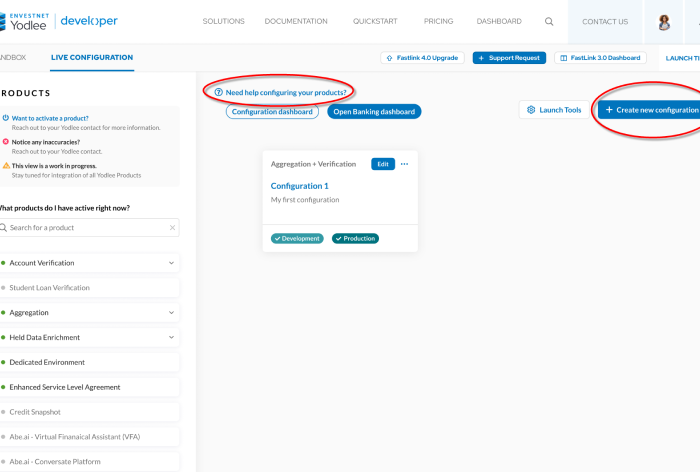Image resolution: width=700 pixels, height=472 pixels.
Task: Click the Aggregation + Verification card label
Action: 313,164
